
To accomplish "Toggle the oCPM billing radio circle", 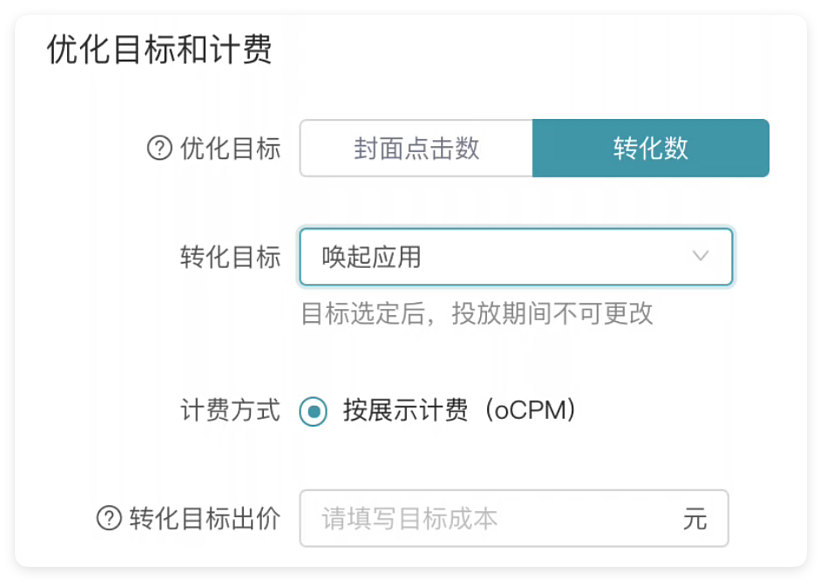I will (x=311, y=411).
